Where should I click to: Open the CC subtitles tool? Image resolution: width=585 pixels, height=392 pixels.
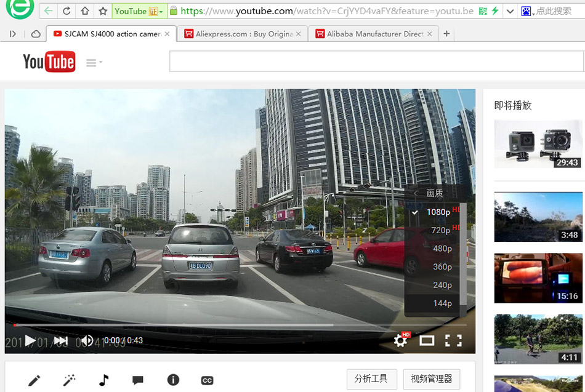pyautogui.click(x=208, y=380)
